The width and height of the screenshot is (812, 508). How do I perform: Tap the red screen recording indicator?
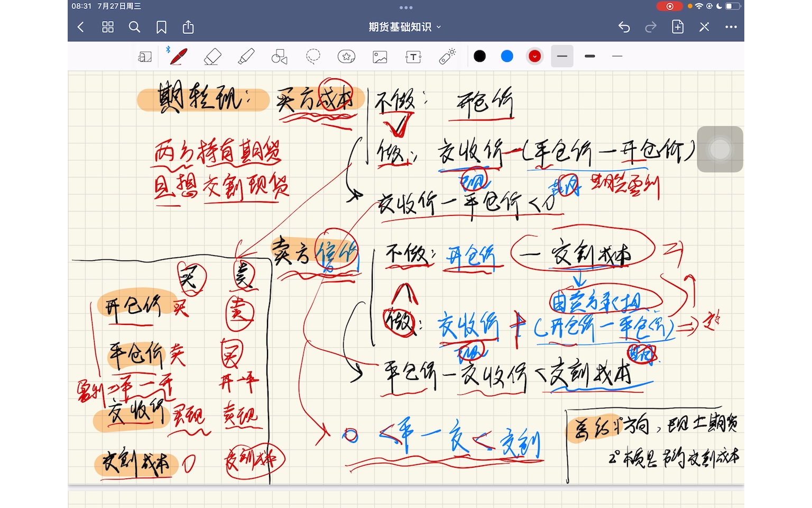click(669, 6)
